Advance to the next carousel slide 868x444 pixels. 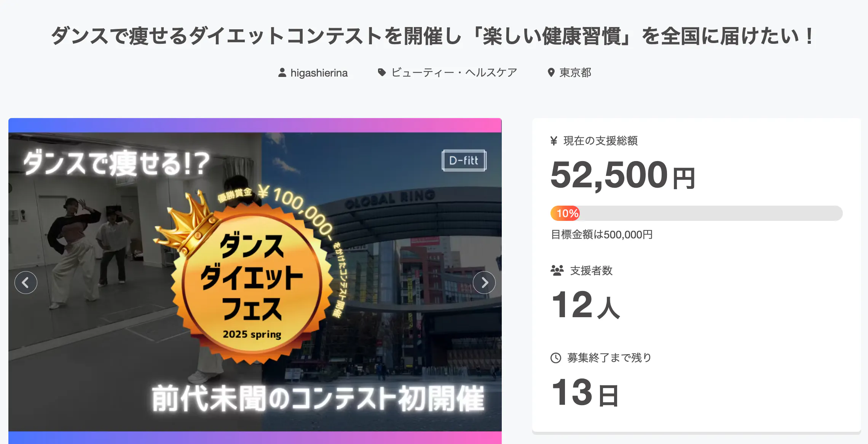[x=484, y=283]
